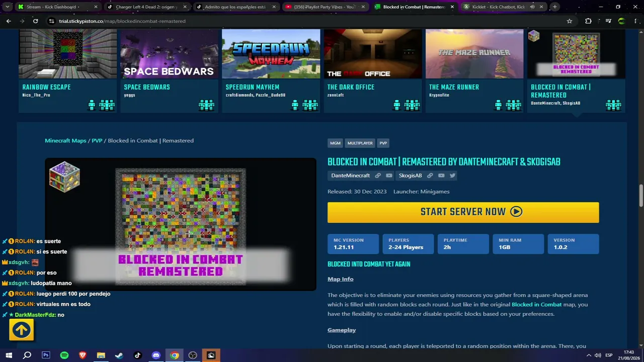Open Discord from the taskbar
Image resolution: width=644 pixels, height=362 pixels.
[156, 355]
